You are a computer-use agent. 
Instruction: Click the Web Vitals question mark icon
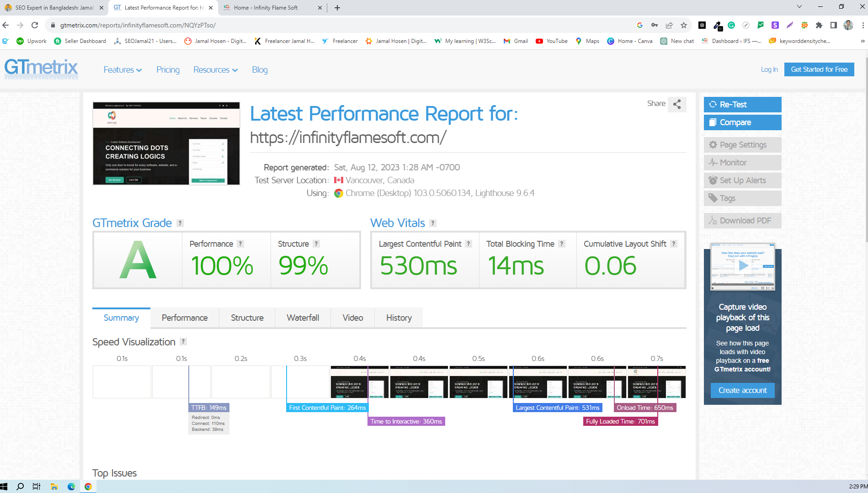432,223
